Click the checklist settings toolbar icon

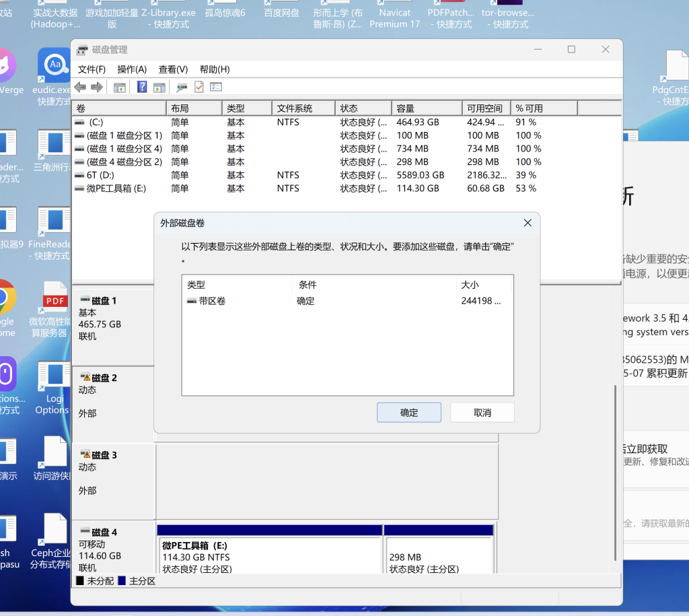[216, 87]
